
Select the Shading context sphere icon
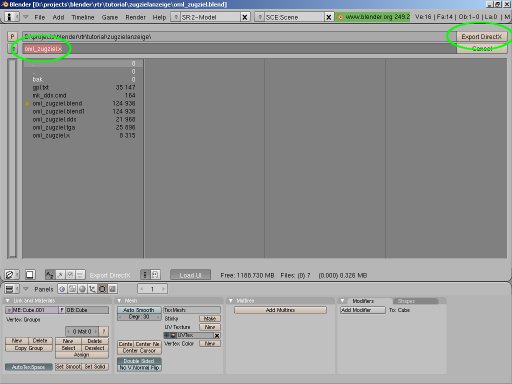(x=82, y=289)
